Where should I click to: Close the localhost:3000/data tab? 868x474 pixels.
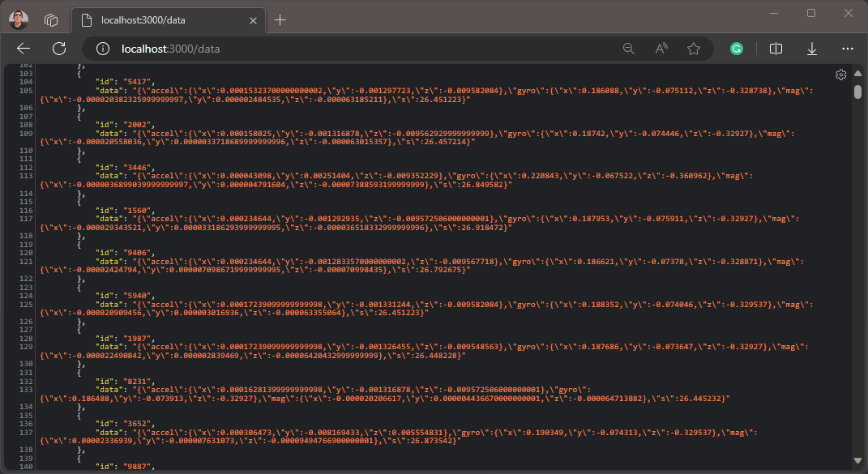253,20
